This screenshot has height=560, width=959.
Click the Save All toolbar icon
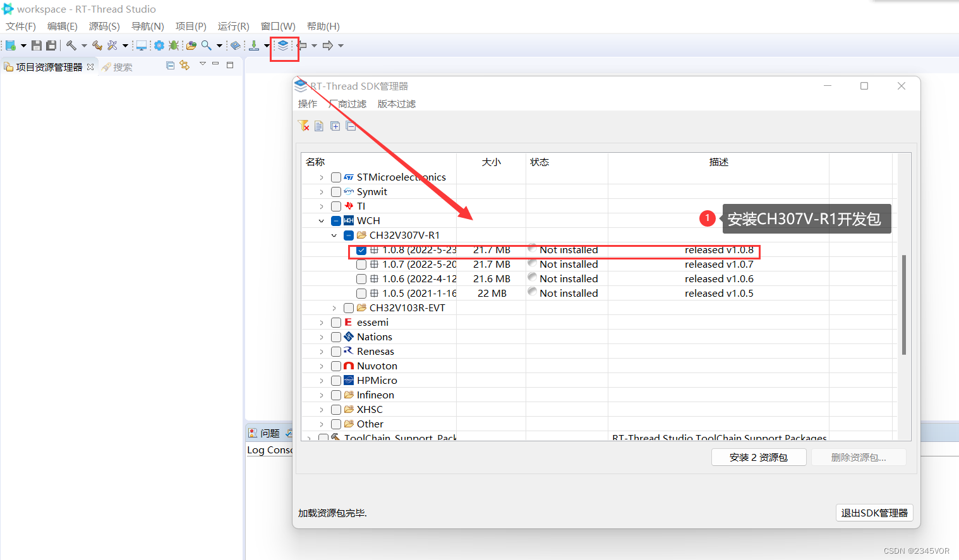tap(51, 45)
